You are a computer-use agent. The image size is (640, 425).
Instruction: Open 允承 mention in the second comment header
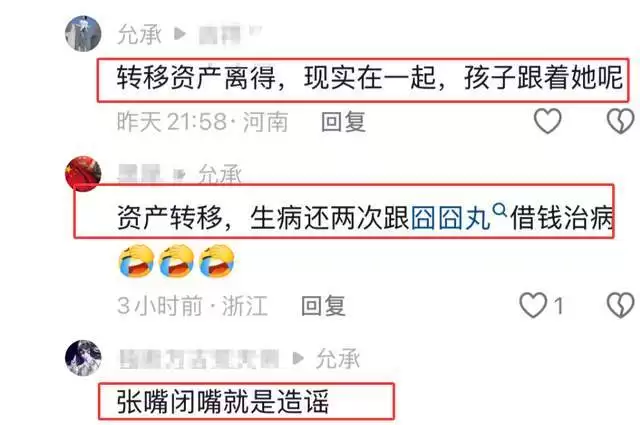(220, 175)
